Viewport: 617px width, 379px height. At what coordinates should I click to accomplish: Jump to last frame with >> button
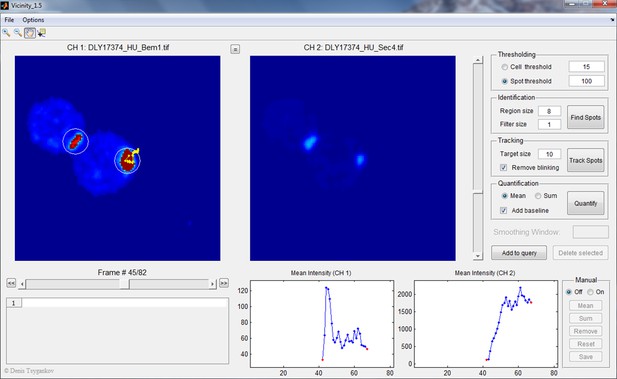[224, 283]
